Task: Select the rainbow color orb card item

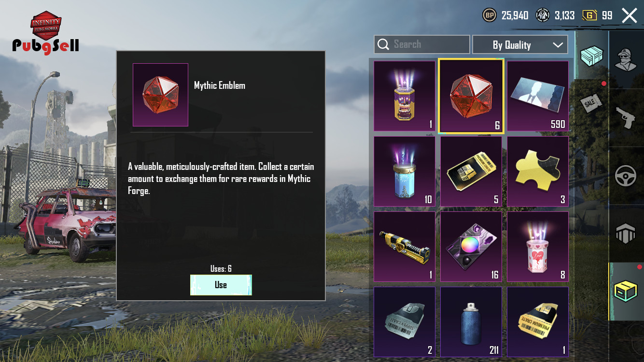Action: tap(471, 247)
